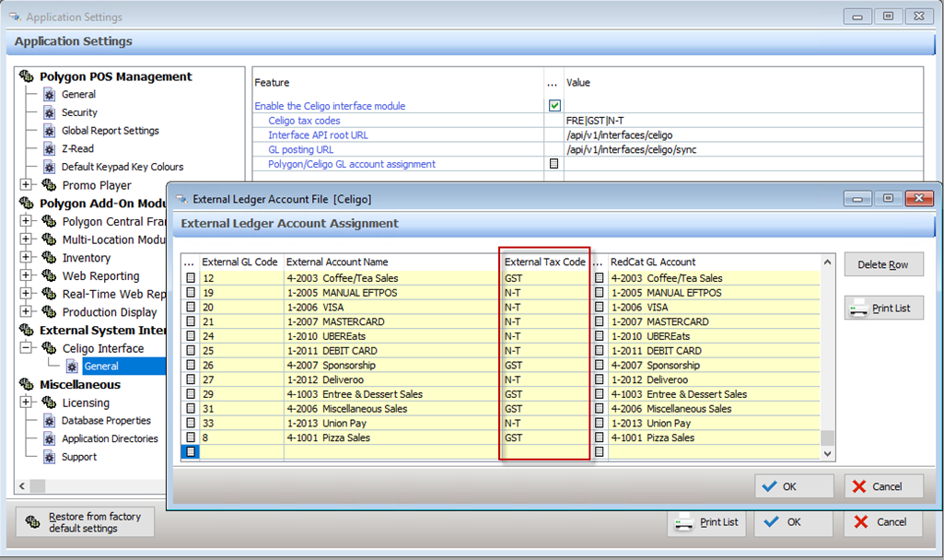Click External GL Code cell '31'
Screen dimensions: 944x560
pos(241,408)
